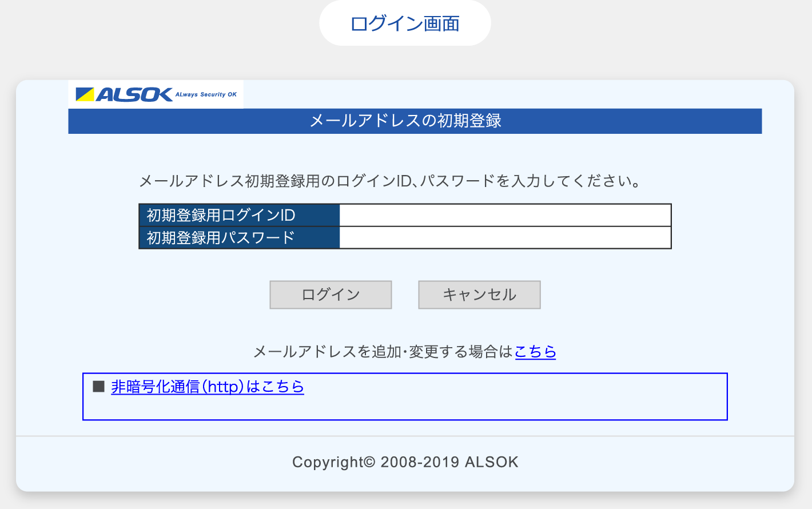Image resolution: width=812 pixels, height=509 pixels.
Task: Click the divider line above the copyright footer
Action: click(x=405, y=436)
